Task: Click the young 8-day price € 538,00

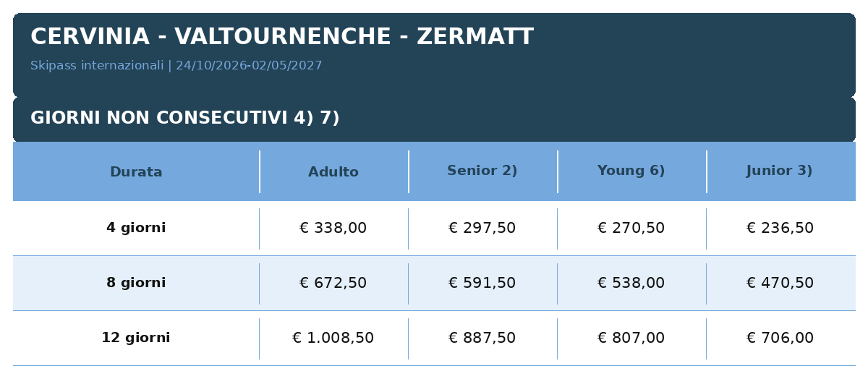Action: tap(631, 283)
